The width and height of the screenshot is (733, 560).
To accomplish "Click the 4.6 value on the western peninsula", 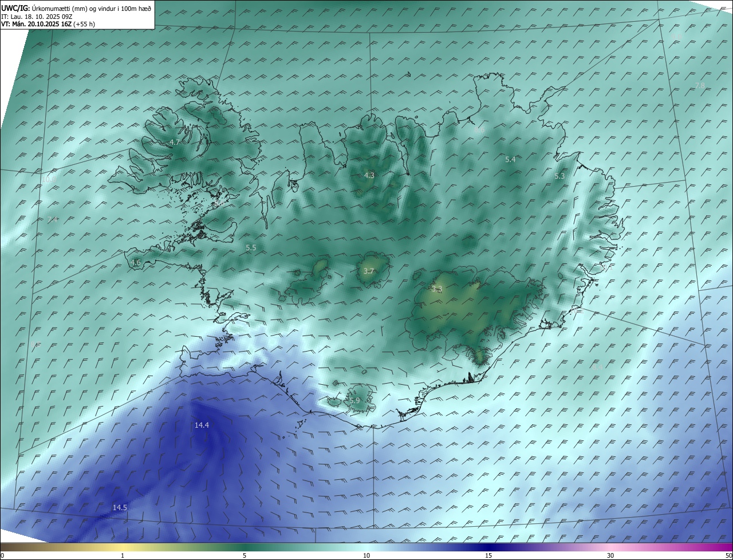I will [x=136, y=262].
